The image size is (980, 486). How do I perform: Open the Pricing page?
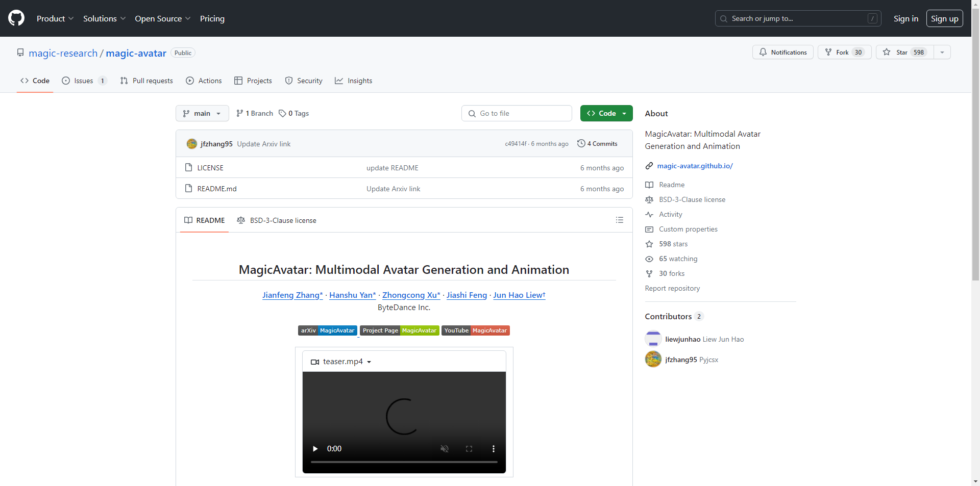pos(212,18)
